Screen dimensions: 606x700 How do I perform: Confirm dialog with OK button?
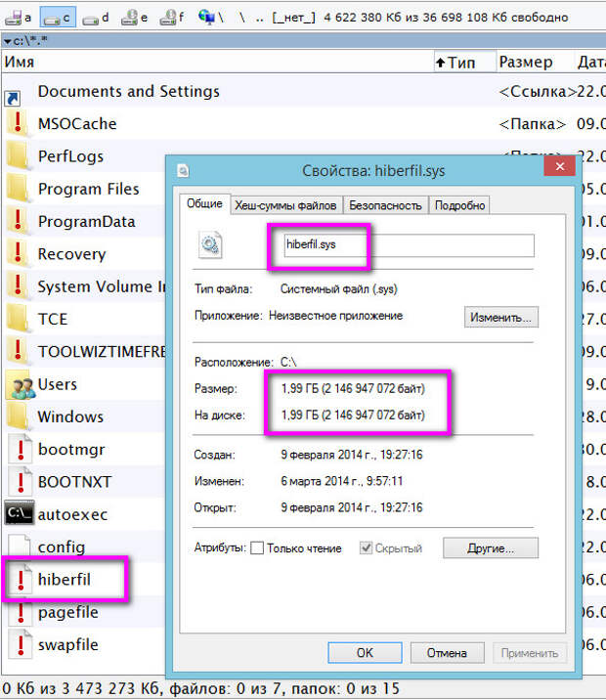point(365,652)
